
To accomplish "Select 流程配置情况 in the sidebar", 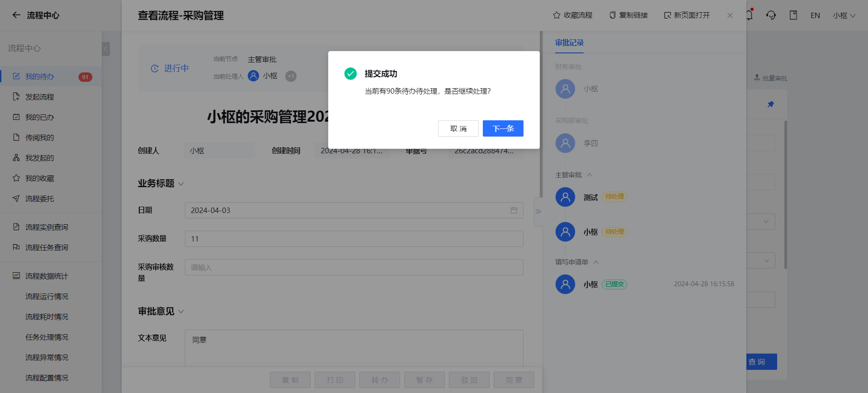I will pyautogui.click(x=47, y=378).
